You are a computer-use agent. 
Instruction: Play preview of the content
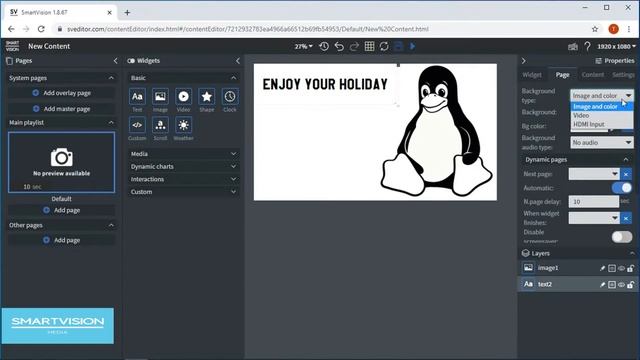[x=413, y=47]
